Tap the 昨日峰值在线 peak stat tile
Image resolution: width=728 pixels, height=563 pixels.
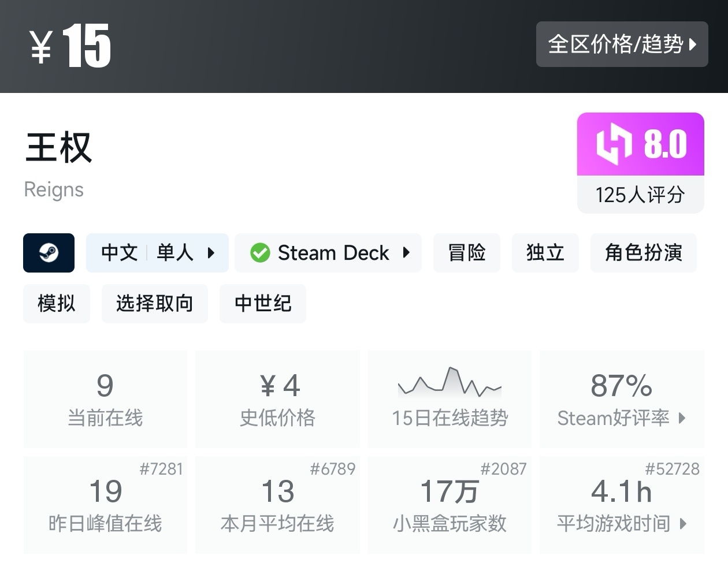[105, 505]
